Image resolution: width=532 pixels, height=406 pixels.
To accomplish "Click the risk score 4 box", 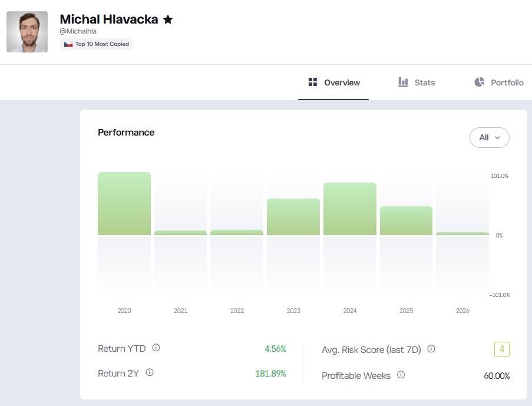I will (501, 349).
